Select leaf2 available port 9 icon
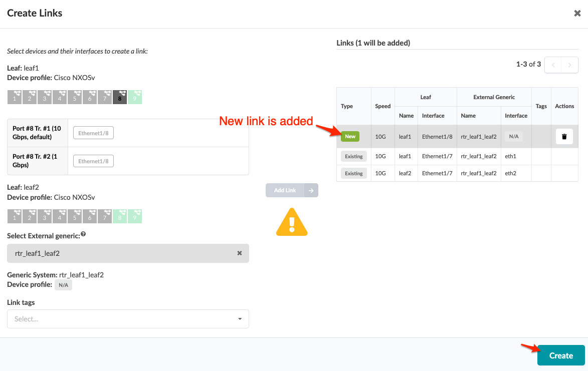588x371 pixels. tap(135, 216)
